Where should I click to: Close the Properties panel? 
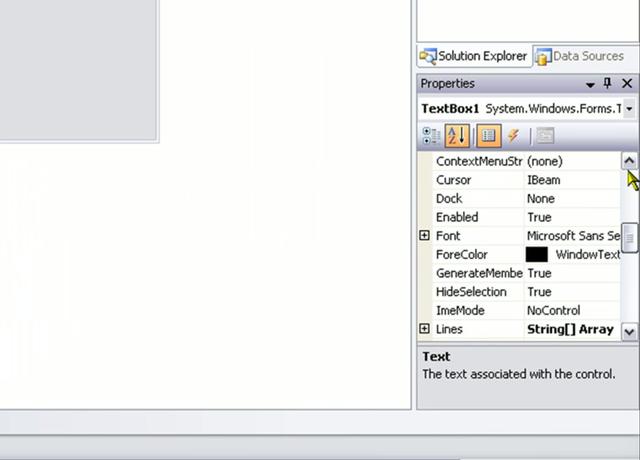(627, 84)
